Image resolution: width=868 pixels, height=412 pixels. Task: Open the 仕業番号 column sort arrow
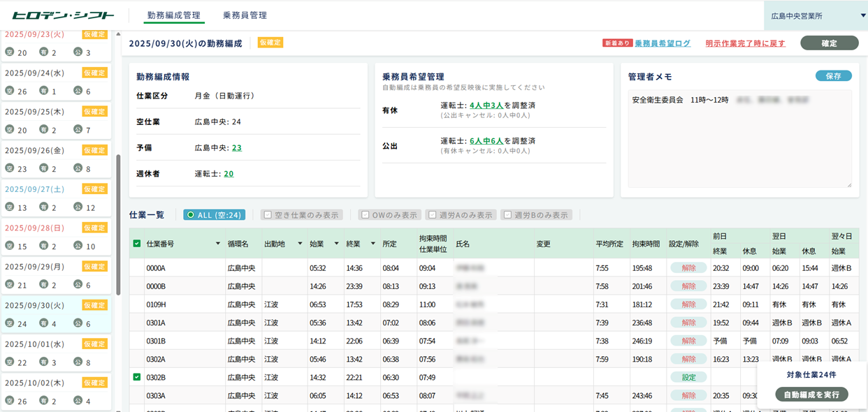[217, 244]
